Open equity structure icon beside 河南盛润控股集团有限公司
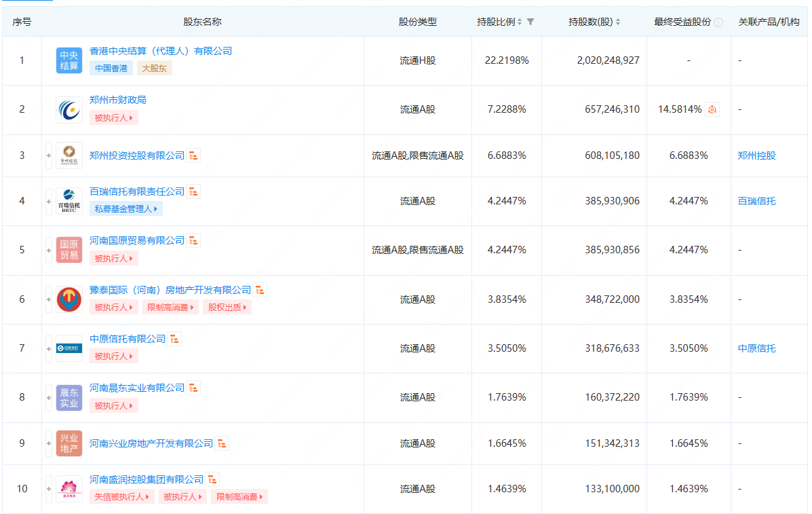The image size is (812, 514). click(x=212, y=480)
